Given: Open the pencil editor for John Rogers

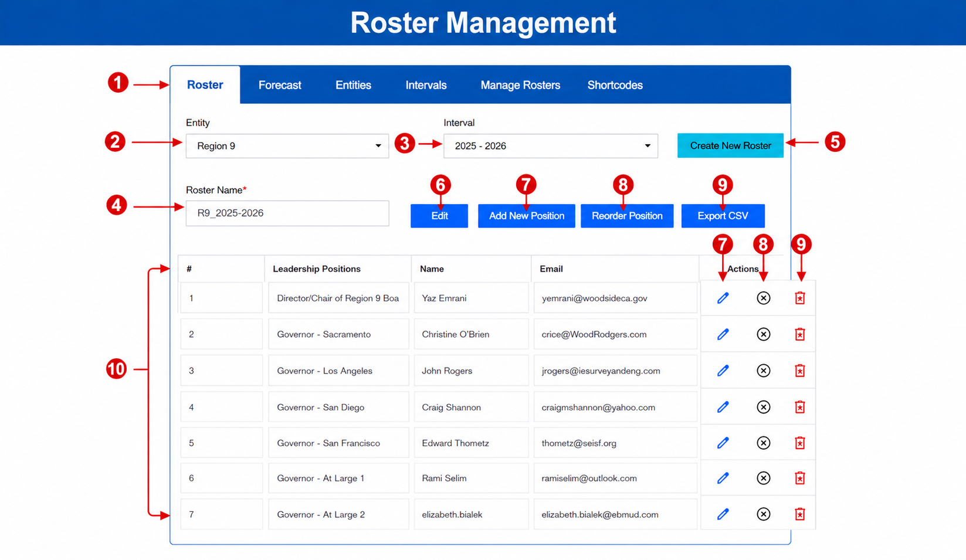Looking at the screenshot, I should (723, 371).
